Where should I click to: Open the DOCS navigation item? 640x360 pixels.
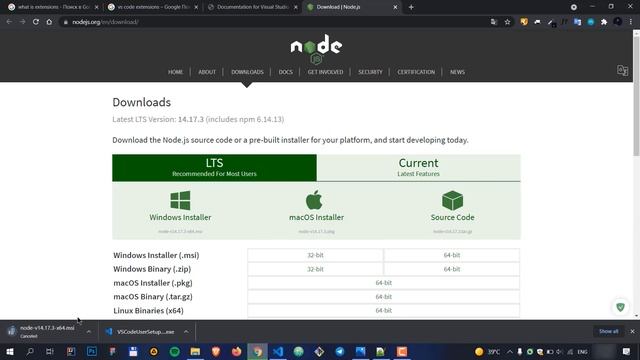(x=286, y=72)
